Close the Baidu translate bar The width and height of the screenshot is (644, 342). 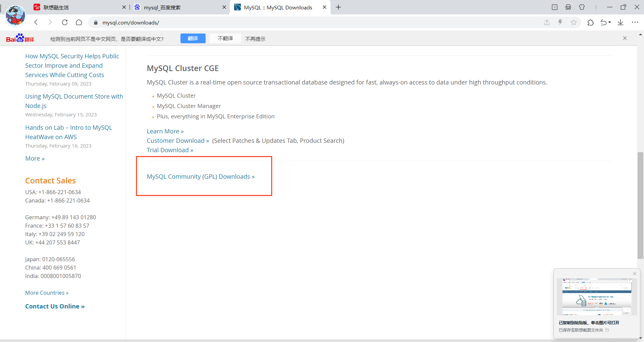(625, 38)
